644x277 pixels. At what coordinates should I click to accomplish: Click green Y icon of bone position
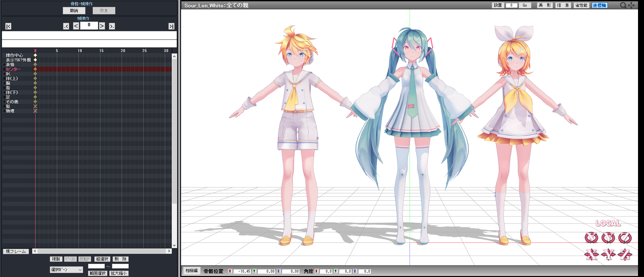point(254,271)
